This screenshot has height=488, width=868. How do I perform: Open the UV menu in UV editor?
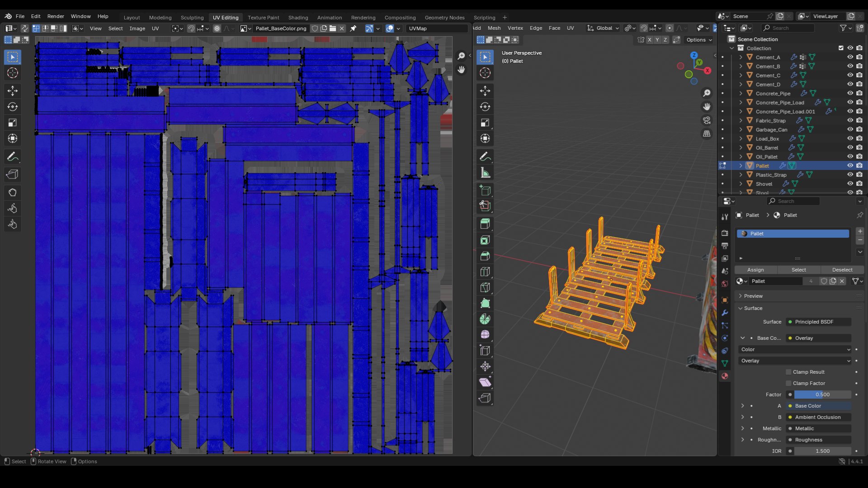(155, 28)
